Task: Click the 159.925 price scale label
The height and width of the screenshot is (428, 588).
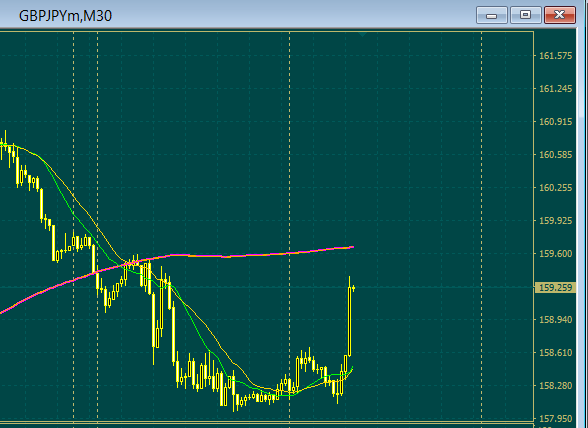Action: (555, 221)
